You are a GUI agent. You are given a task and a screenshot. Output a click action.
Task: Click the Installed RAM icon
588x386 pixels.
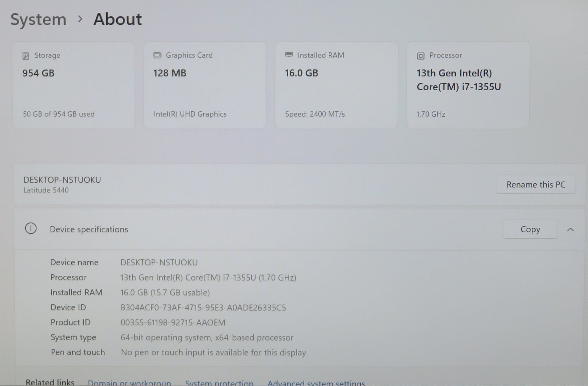coord(289,55)
